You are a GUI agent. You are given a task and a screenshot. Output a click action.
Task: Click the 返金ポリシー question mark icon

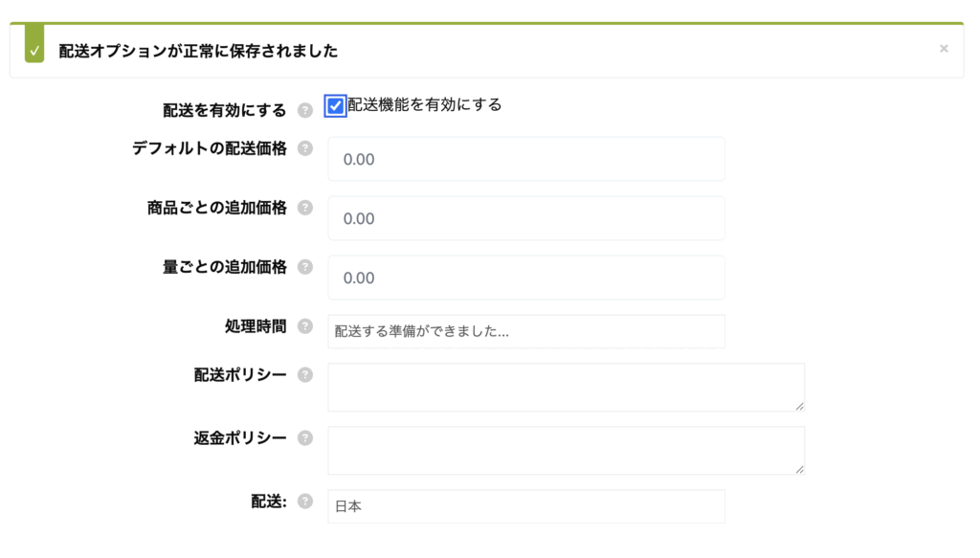pyautogui.click(x=305, y=437)
